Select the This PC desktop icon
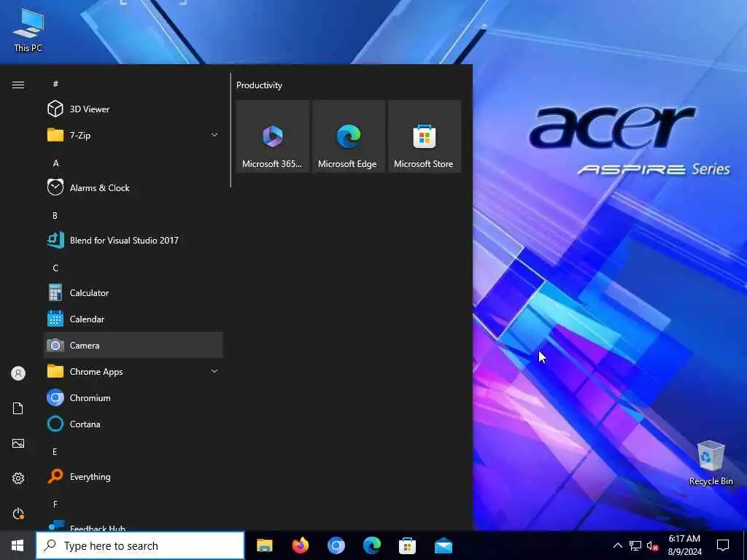The image size is (747, 560). tap(28, 29)
